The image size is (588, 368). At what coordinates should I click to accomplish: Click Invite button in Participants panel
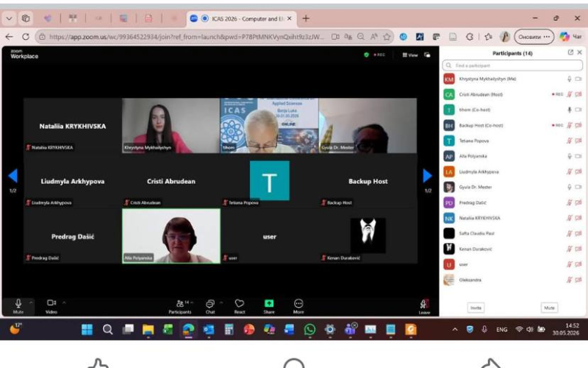pyautogui.click(x=476, y=308)
